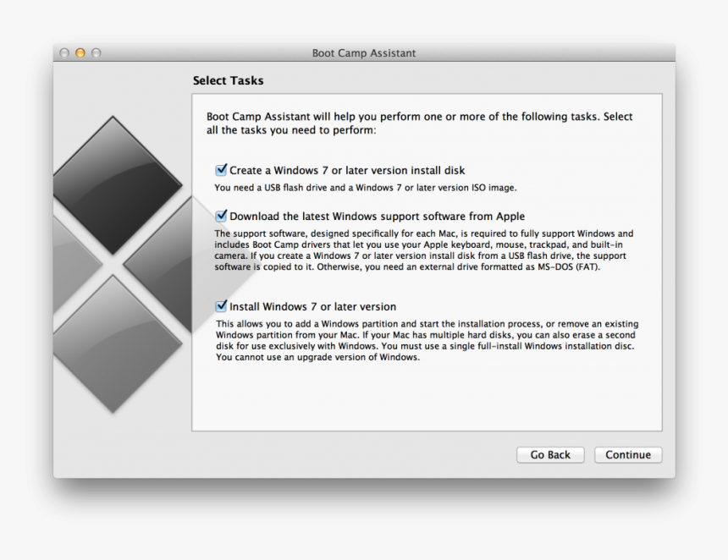The image size is (728, 560).
Task: Toggle Install Windows 7 or later version checkbox
Action: 221,306
